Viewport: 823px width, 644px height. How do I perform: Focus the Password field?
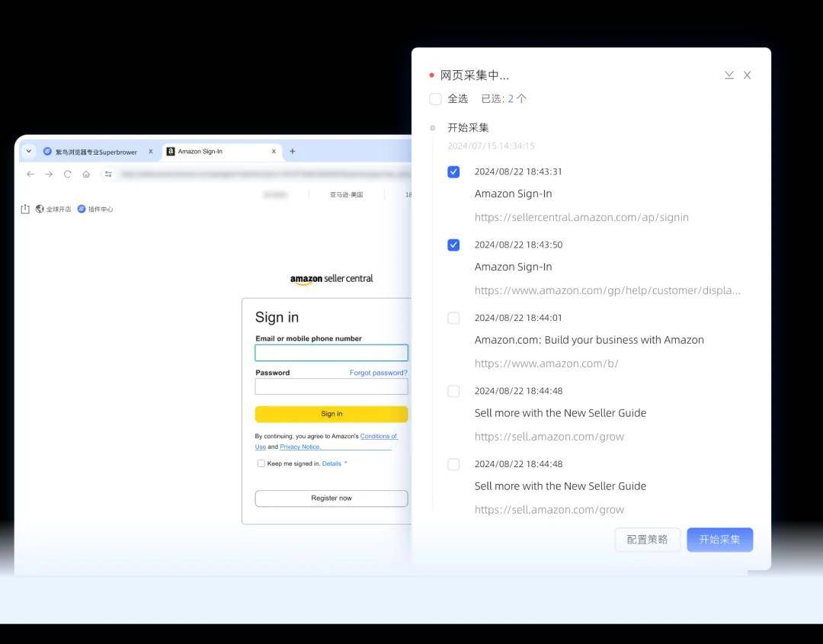point(331,387)
